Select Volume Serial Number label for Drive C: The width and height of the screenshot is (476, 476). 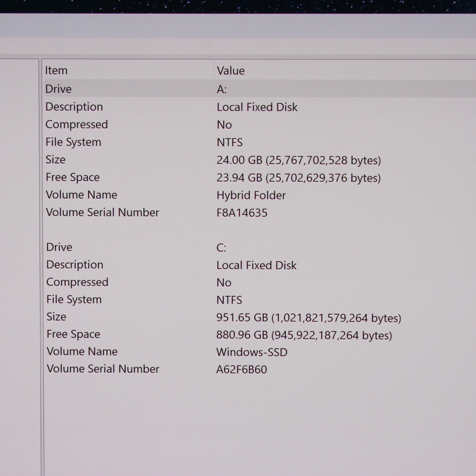click(103, 369)
